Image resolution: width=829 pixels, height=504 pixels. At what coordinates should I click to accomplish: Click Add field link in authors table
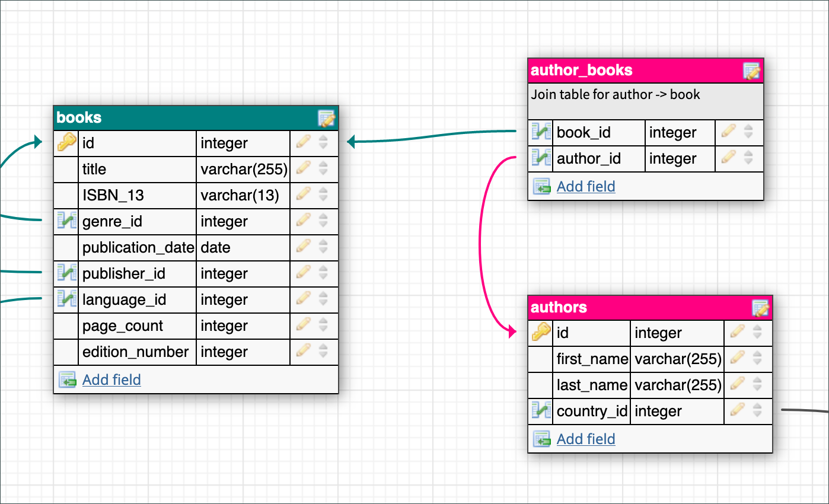pyautogui.click(x=586, y=439)
